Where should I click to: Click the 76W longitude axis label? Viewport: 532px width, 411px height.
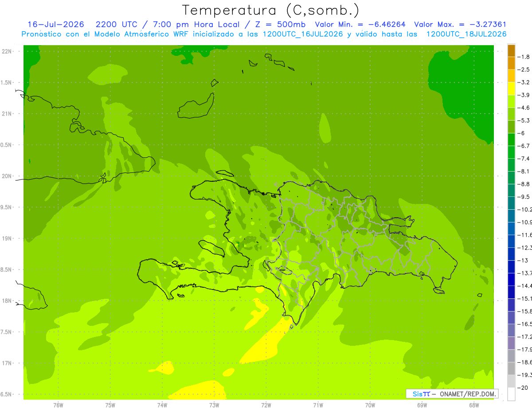click(58, 405)
